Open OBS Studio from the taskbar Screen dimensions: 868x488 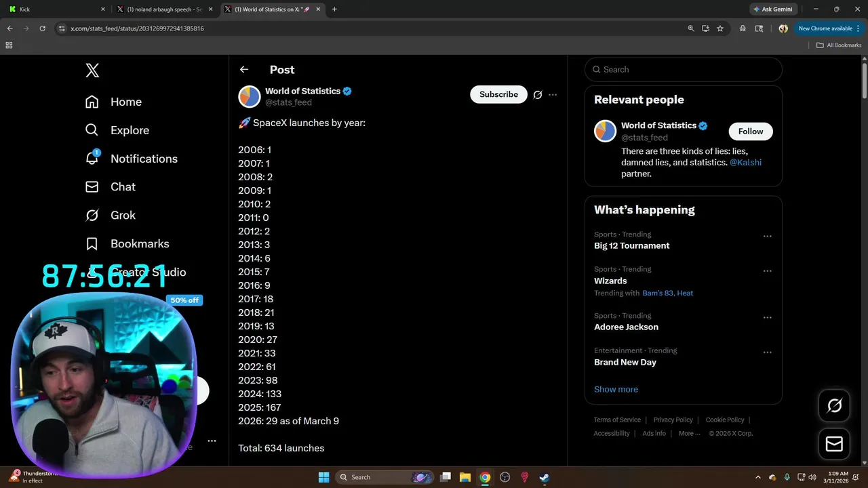[x=505, y=477]
